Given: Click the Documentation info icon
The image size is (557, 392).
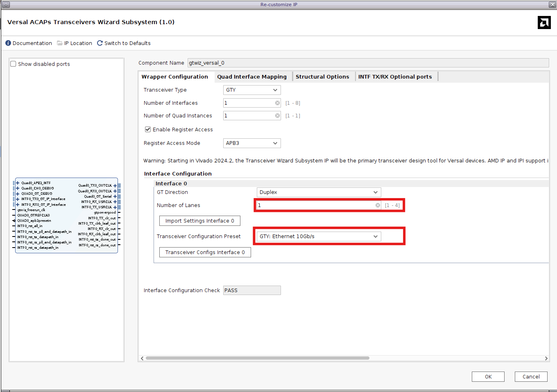Looking at the screenshot, I should pos(8,43).
